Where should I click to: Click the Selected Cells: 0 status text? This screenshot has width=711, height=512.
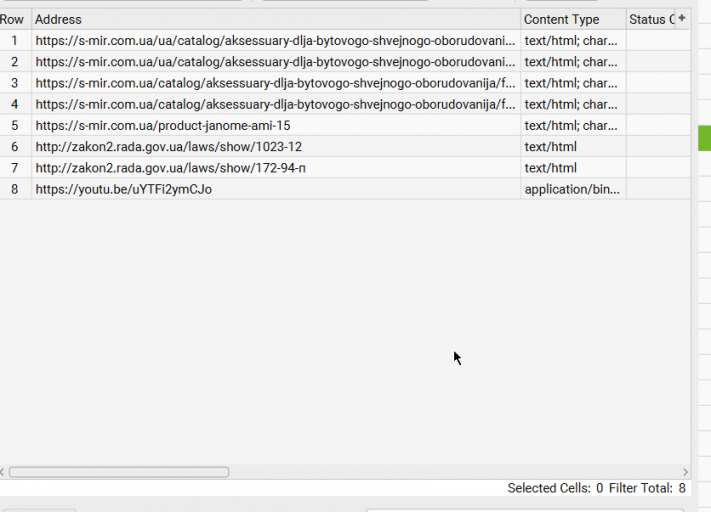click(x=555, y=488)
